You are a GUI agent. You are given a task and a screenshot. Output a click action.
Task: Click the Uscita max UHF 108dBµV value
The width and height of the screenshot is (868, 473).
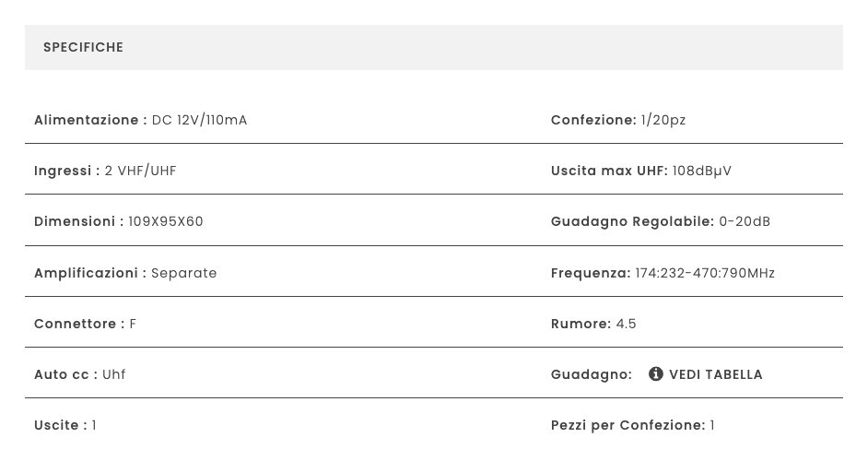[x=701, y=171]
